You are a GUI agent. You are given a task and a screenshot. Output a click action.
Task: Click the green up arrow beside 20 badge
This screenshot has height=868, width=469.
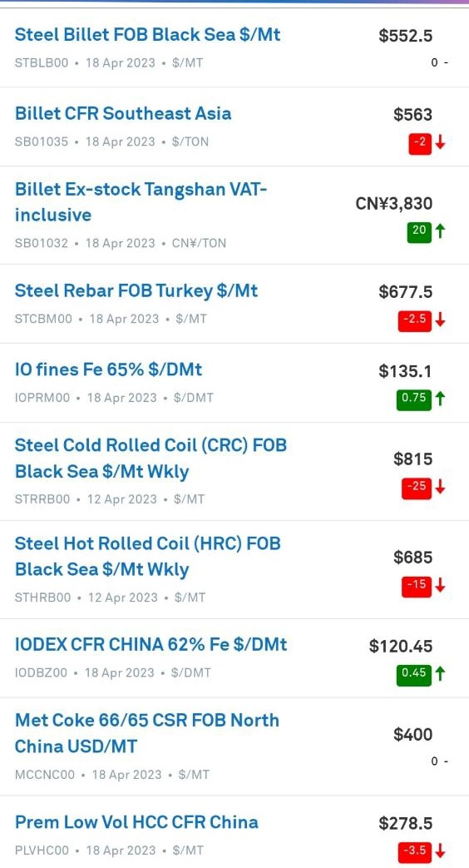pos(440,231)
